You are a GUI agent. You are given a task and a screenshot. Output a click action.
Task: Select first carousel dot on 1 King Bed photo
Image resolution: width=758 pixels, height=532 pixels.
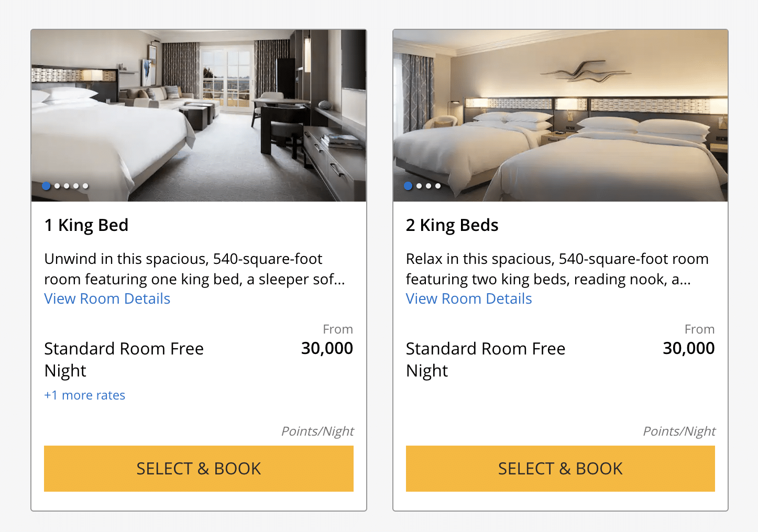46,186
